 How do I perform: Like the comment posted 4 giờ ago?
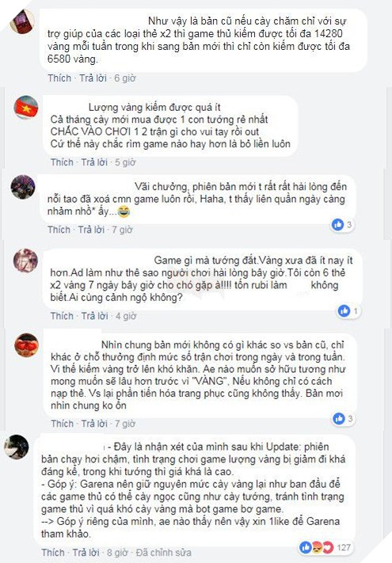[x=62, y=316]
